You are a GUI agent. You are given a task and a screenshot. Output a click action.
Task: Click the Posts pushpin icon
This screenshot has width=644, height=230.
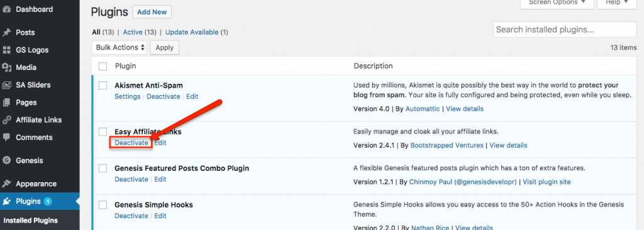tap(6, 33)
